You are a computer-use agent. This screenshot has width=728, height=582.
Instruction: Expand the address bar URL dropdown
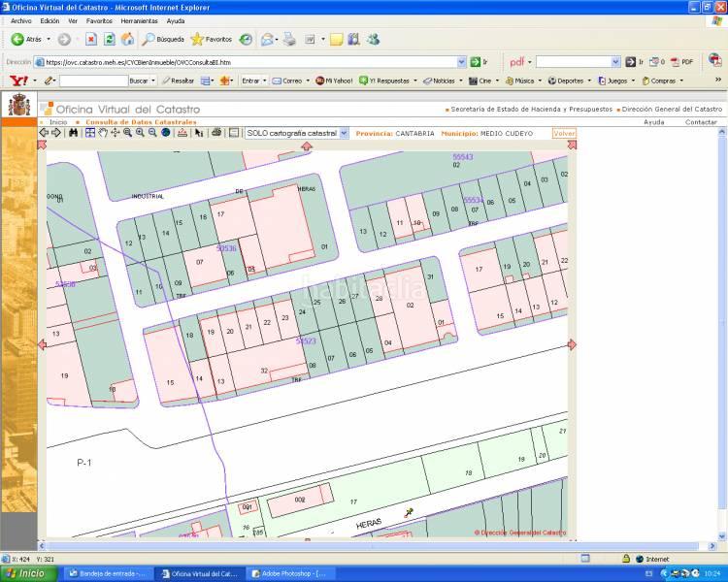point(462,61)
